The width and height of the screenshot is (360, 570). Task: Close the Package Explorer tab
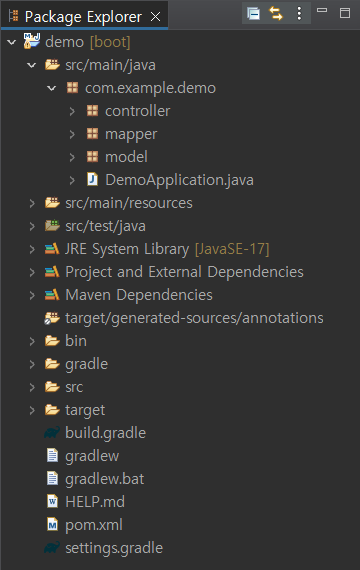pos(156,16)
